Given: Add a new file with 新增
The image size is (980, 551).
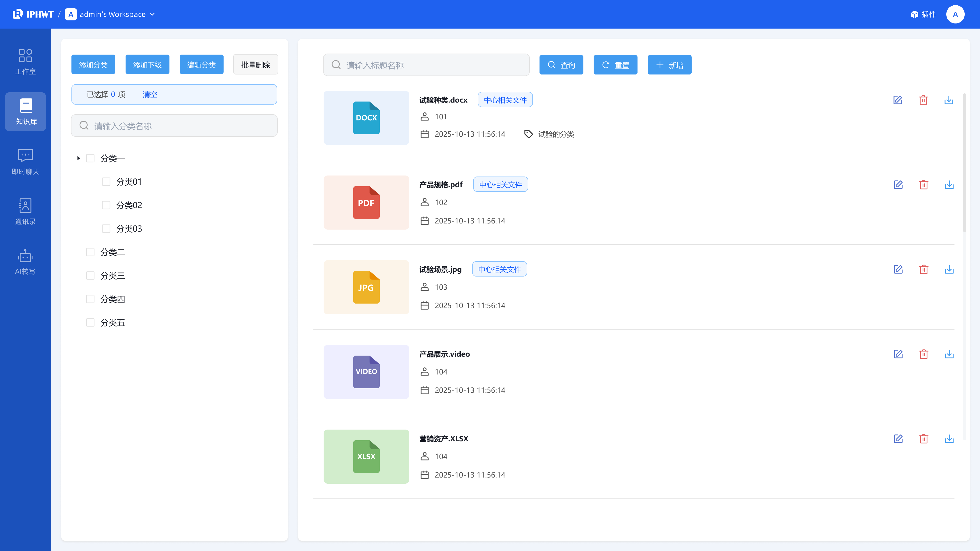Looking at the screenshot, I should [670, 65].
